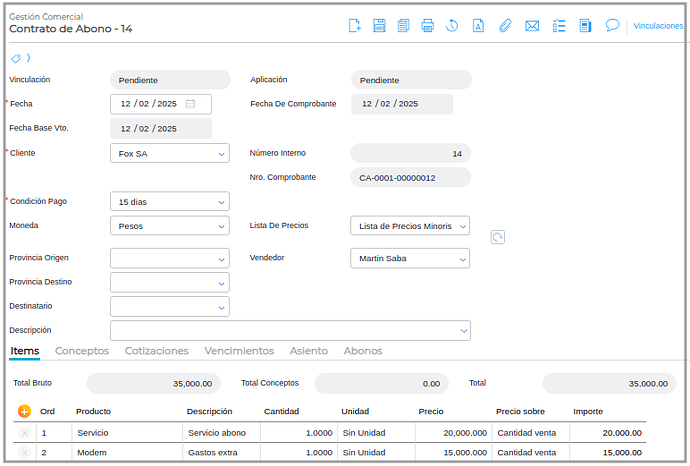Image resolution: width=690 pixels, height=466 pixels.
Task: Expand the Cliente dropdown showing Fox SA
Action: pos(169,154)
